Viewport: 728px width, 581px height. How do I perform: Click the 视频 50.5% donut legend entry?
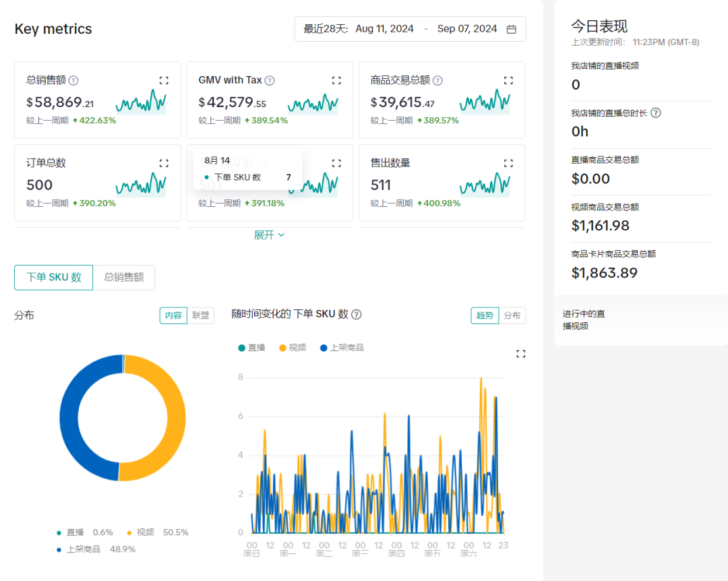tap(157, 532)
